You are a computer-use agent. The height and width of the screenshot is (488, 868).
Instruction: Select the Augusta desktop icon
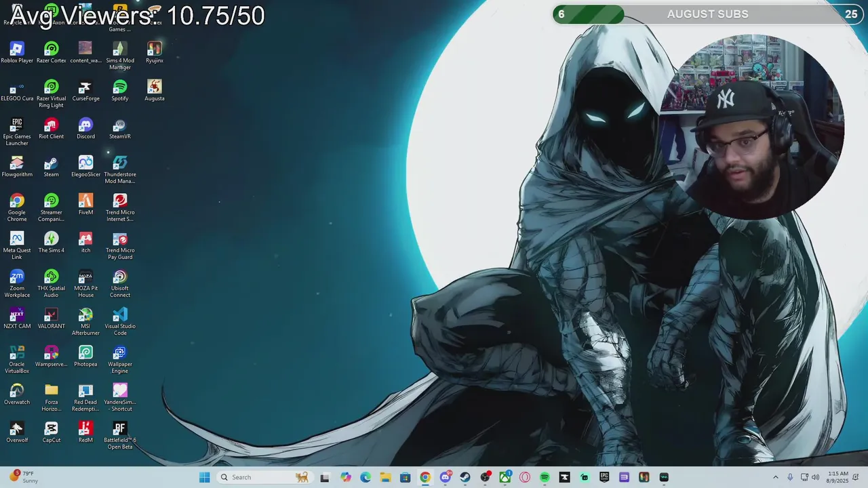click(x=154, y=91)
